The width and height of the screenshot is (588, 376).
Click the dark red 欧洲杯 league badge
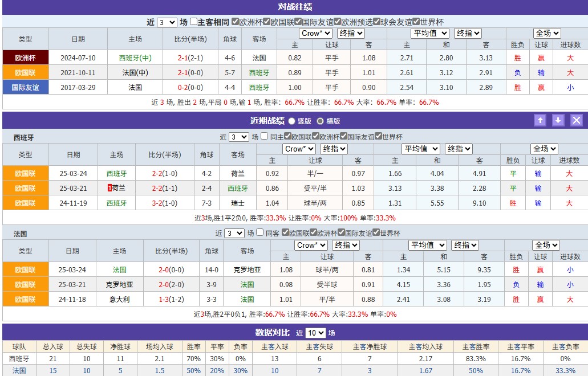[25, 58]
